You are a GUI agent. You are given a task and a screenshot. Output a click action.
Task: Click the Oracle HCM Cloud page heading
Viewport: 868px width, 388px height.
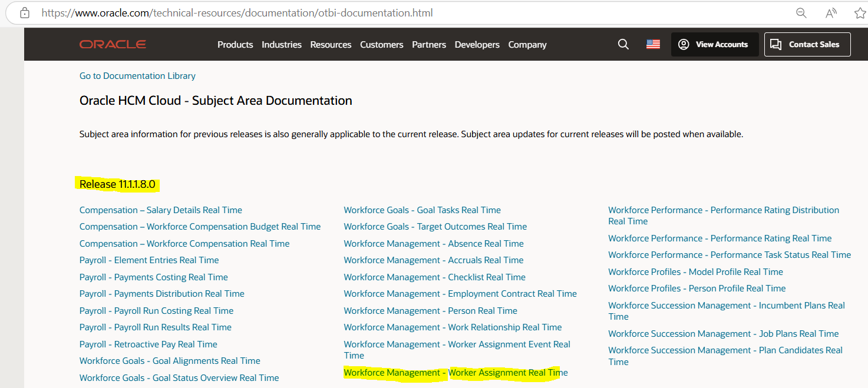pos(216,101)
